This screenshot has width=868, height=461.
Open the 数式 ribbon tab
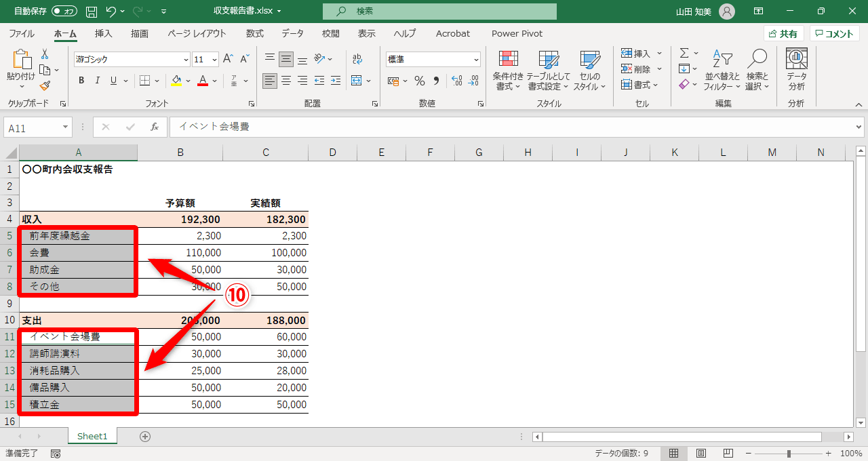pyautogui.click(x=255, y=33)
